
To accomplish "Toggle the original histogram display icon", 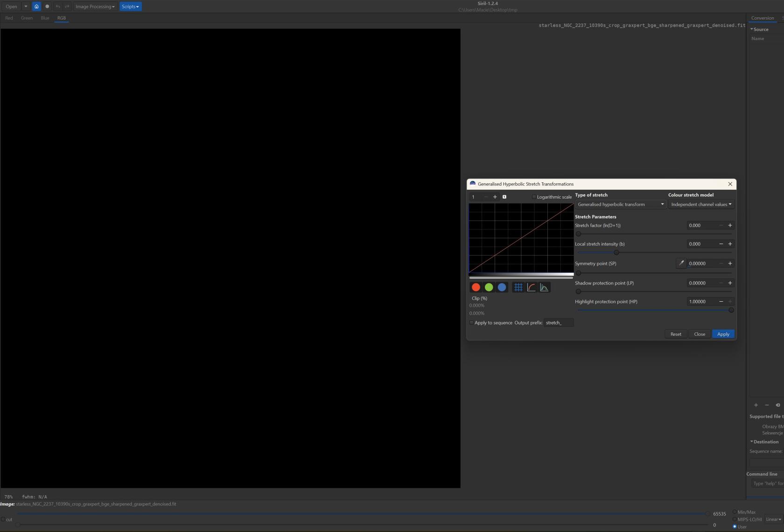I will [544, 287].
